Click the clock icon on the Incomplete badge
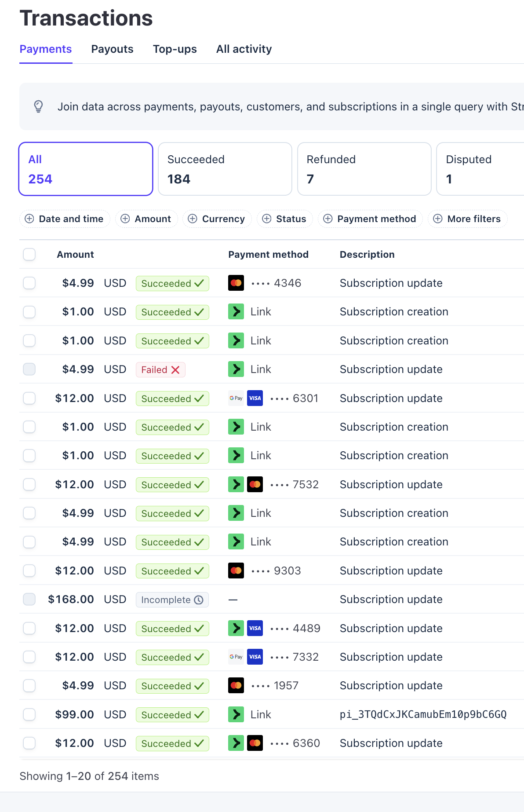This screenshot has width=524, height=812. point(199,600)
